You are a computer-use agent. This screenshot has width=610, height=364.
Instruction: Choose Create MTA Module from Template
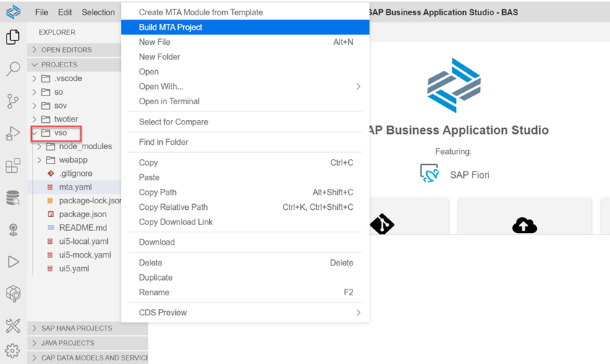tap(245, 12)
